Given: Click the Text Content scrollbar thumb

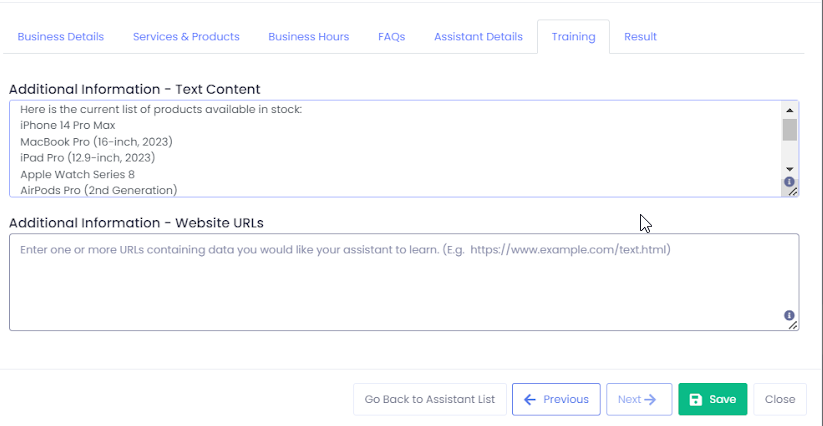Looking at the screenshot, I should 789,130.
